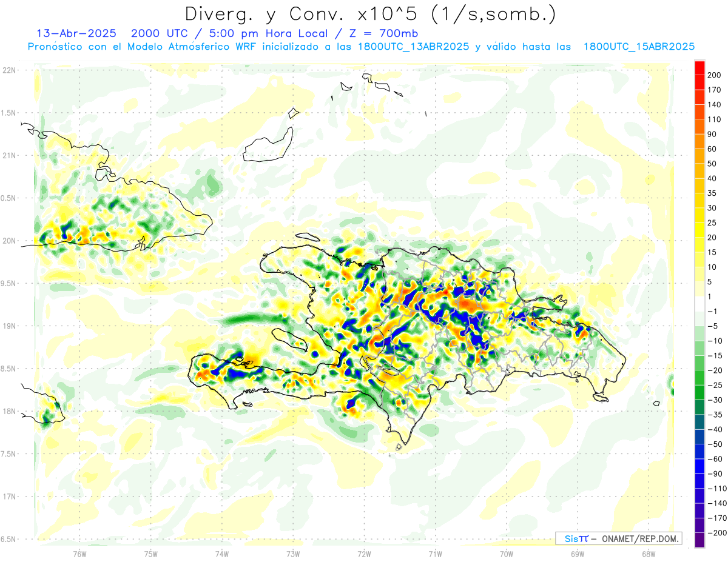The width and height of the screenshot is (728, 562).
Task: Click the '21N' latitude label
Action: coord(9,155)
